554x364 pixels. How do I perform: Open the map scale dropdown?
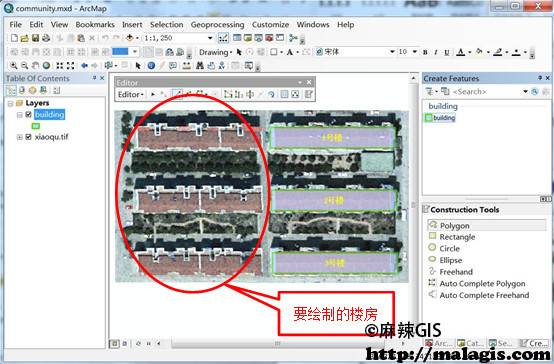[x=210, y=38]
